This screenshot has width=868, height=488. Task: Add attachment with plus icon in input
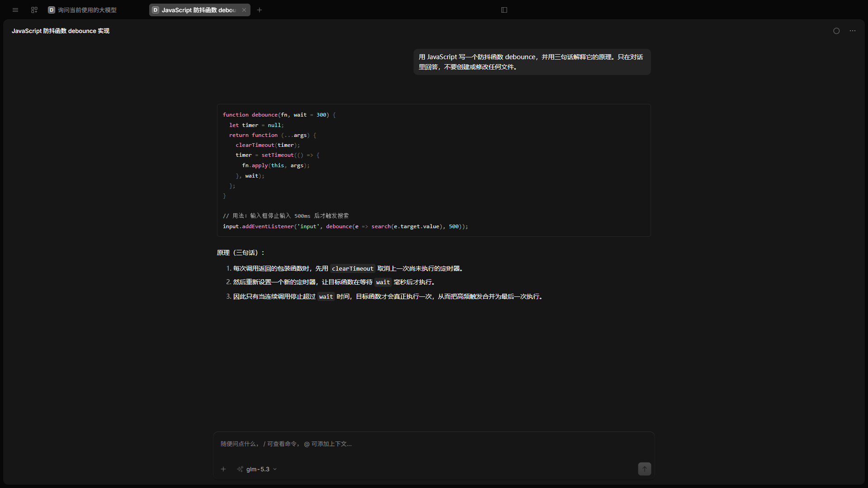pos(223,469)
